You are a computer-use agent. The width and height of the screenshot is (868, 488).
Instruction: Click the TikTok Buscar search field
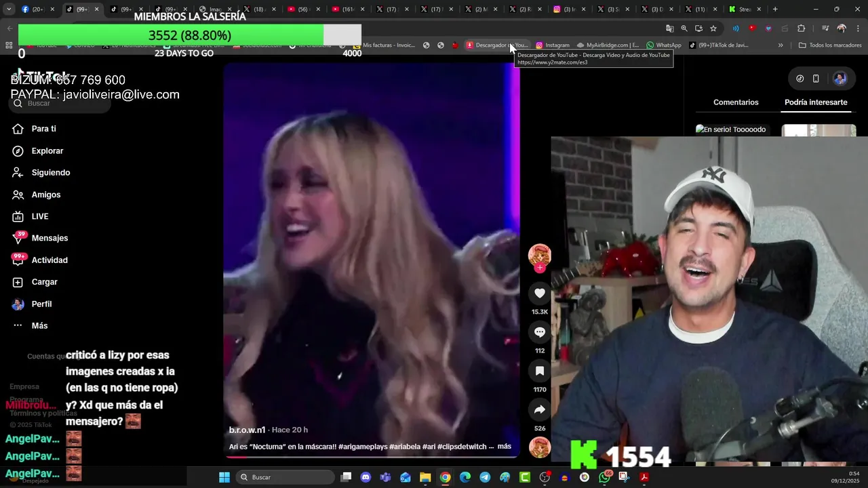pos(60,103)
